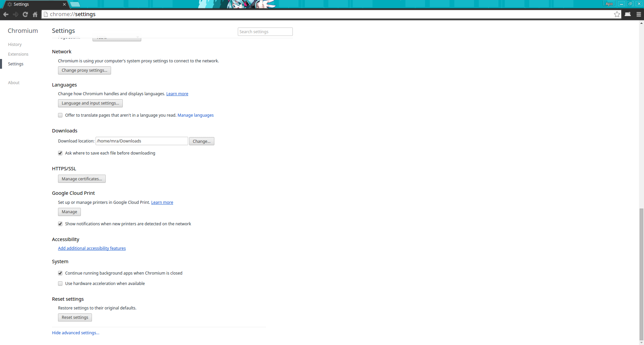The height and width of the screenshot is (345, 644).
Task: Click the Chromium title in sidebar
Action: [23, 31]
